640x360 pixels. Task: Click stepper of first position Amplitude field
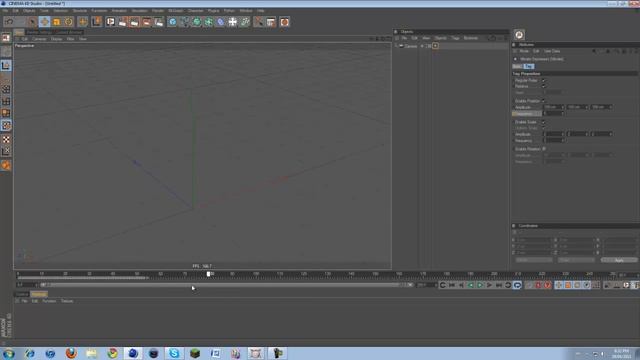563,107
